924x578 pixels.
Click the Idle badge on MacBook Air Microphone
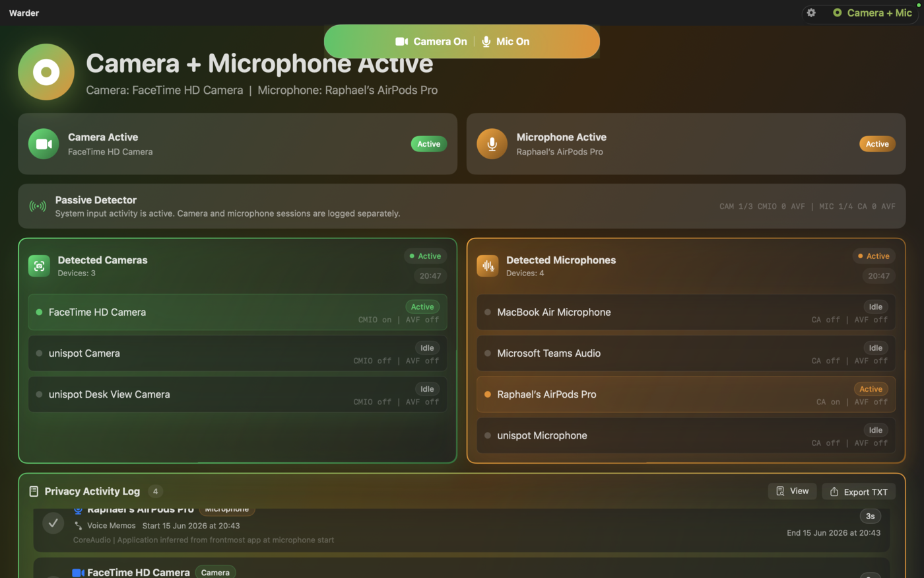[x=876, y=307]
